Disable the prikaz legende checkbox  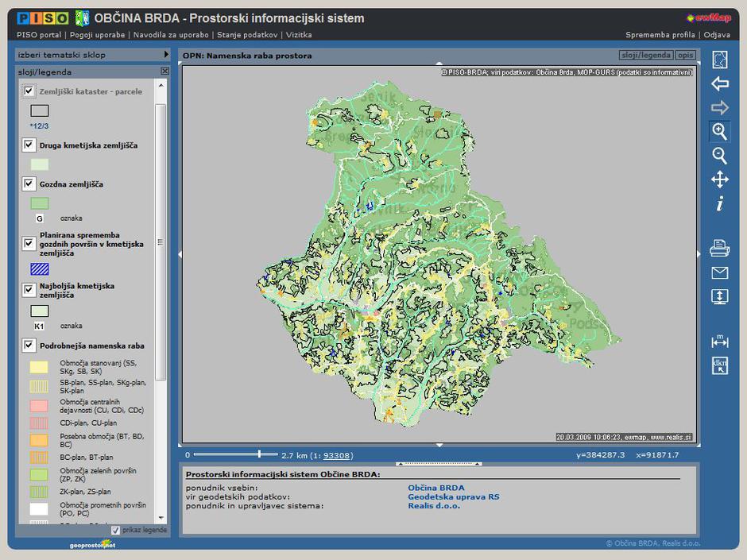tap(116, 530)
